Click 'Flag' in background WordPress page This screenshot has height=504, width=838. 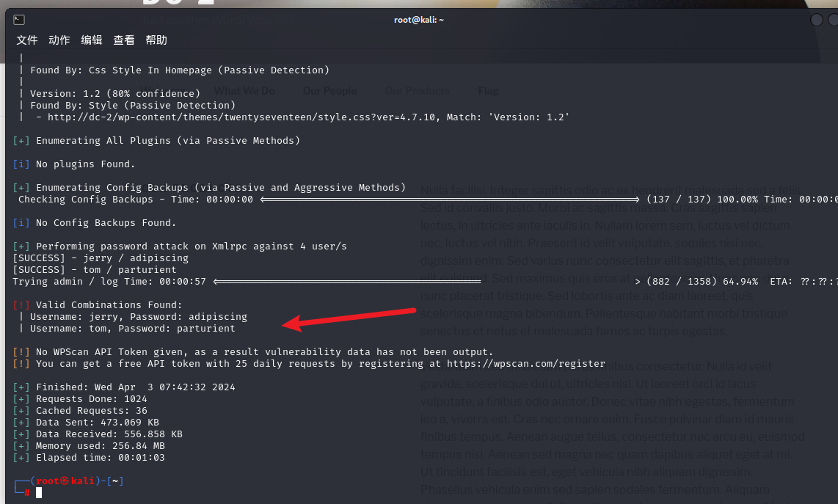point(489,92)
